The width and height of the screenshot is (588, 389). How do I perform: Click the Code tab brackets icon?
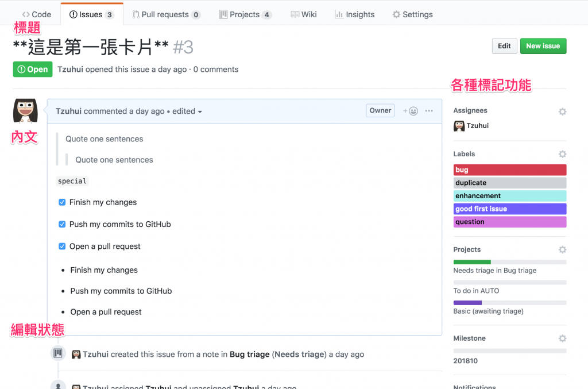coord(26,14)
